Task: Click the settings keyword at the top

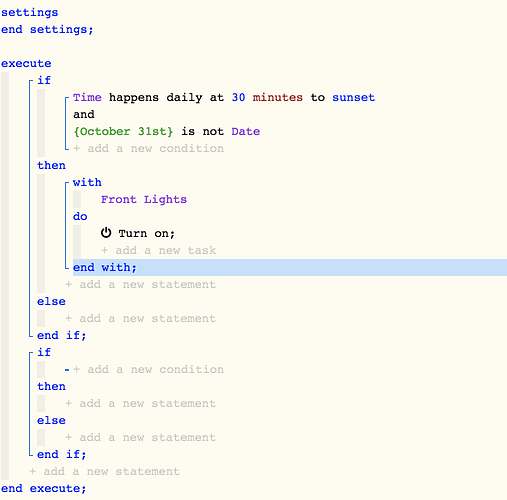Action: [x=30, y=13]
